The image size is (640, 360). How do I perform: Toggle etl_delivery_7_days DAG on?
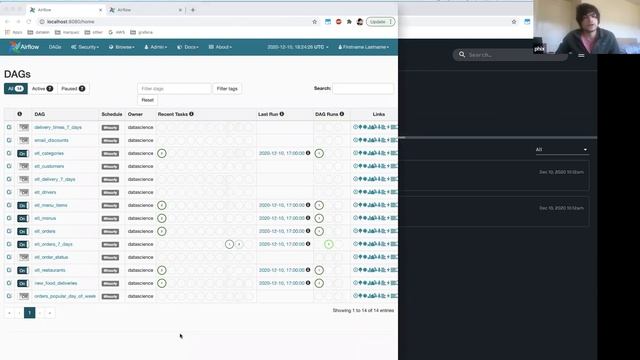click(23, 179)
